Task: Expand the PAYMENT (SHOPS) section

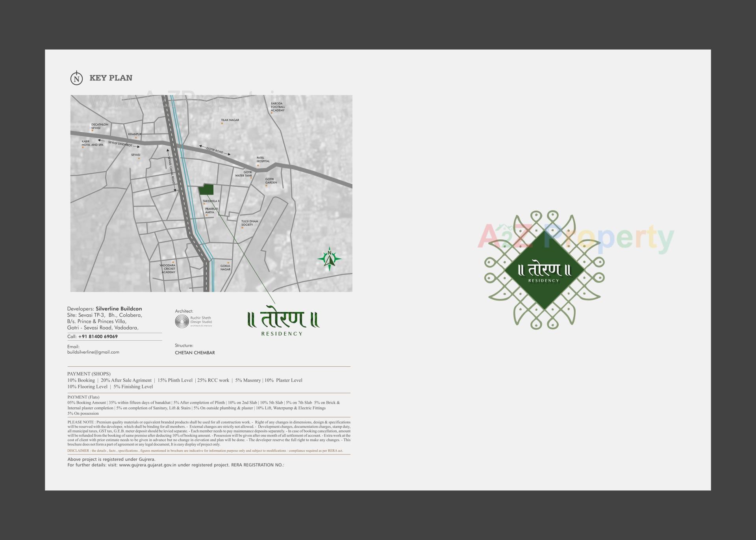Action: pyautogui.click(x=89, y=373)
